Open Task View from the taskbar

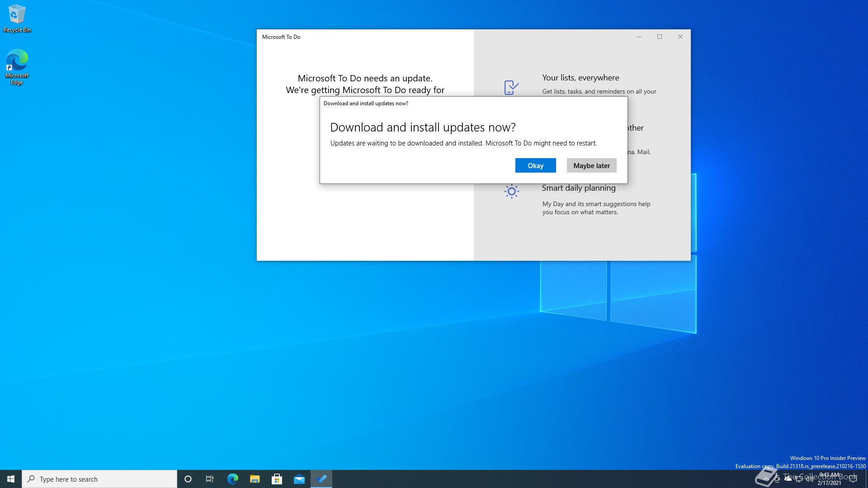tap(210, 479)
